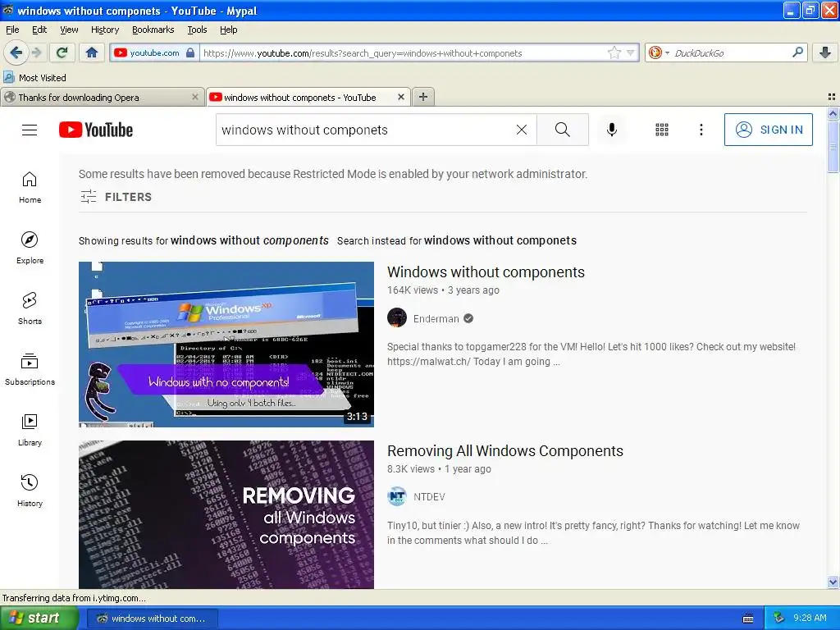Toggle the YouTube hamburger guide menu
840x630 pixels.
click(30, 130)
